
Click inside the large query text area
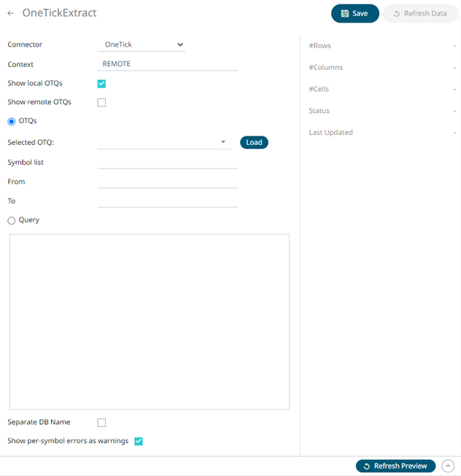[x=149, y=321]
